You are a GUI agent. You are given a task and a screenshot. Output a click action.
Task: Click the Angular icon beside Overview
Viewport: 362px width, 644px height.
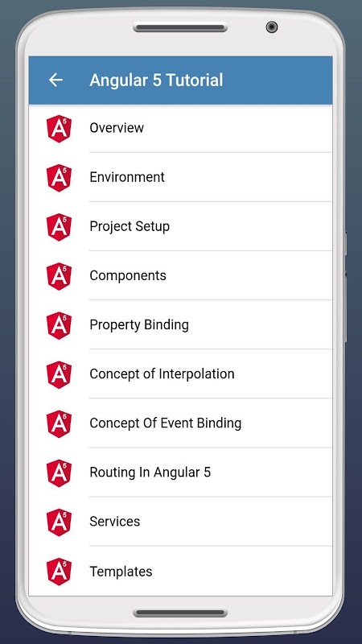[x=59, y=129]
